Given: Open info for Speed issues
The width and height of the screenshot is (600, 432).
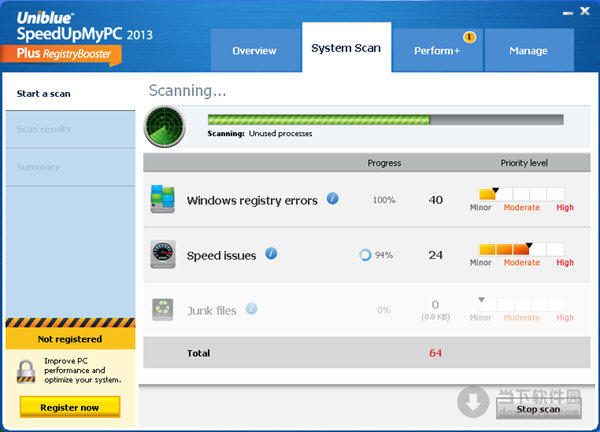Looking at the screenshot, I should click(x=271, y=253).
